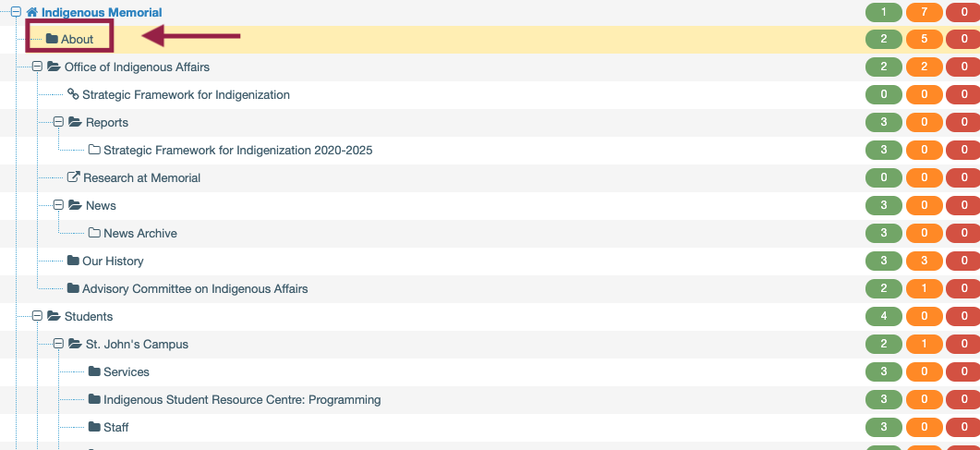Select Indigenous Student Resource Centre: Programming item
The width and height of the screenshot is (980, 450).
pyautogui.click(x=242, y=399)
